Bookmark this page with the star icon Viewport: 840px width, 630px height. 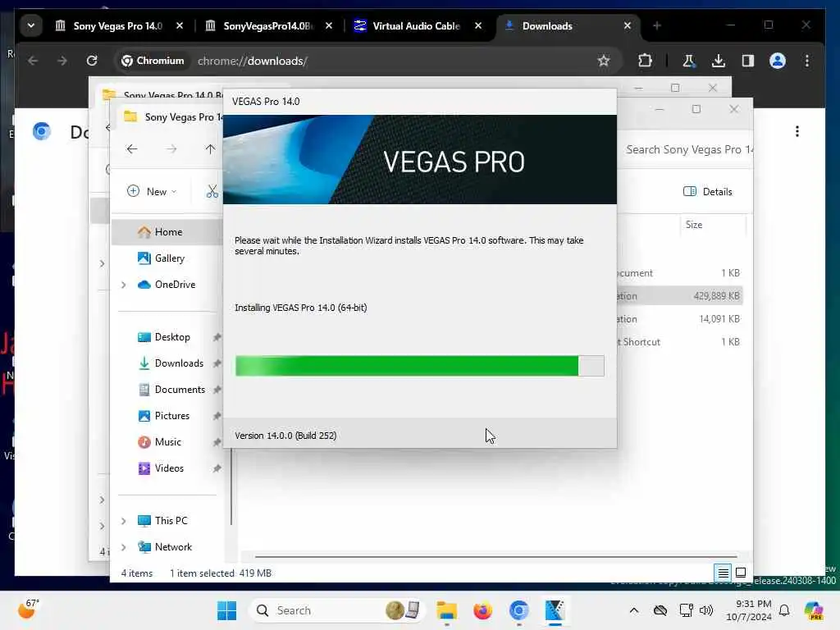click(x=604, y=61)
